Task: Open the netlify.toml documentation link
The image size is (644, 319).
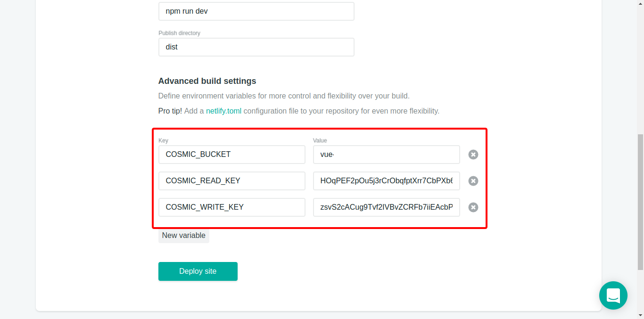Action: (x=223, y=111)
